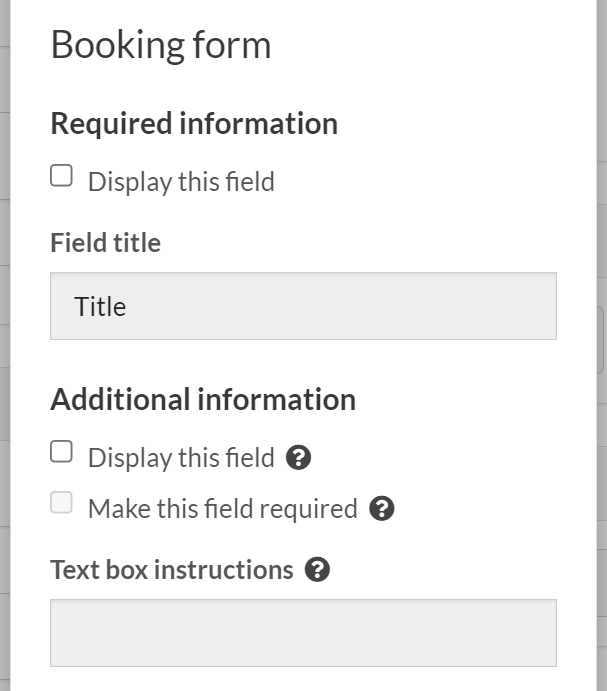
Task: Click the Text box instructions label
Action: pos(172,570)
